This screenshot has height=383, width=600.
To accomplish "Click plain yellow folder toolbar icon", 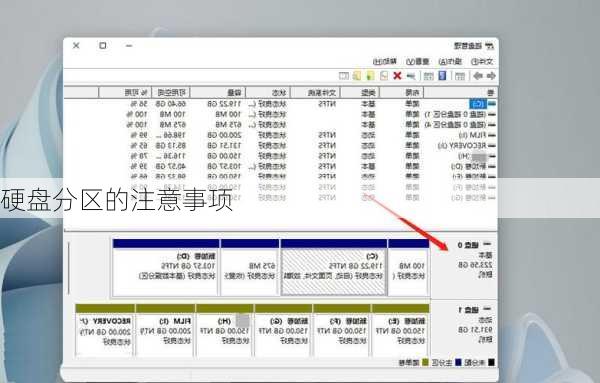I will 357,75.
